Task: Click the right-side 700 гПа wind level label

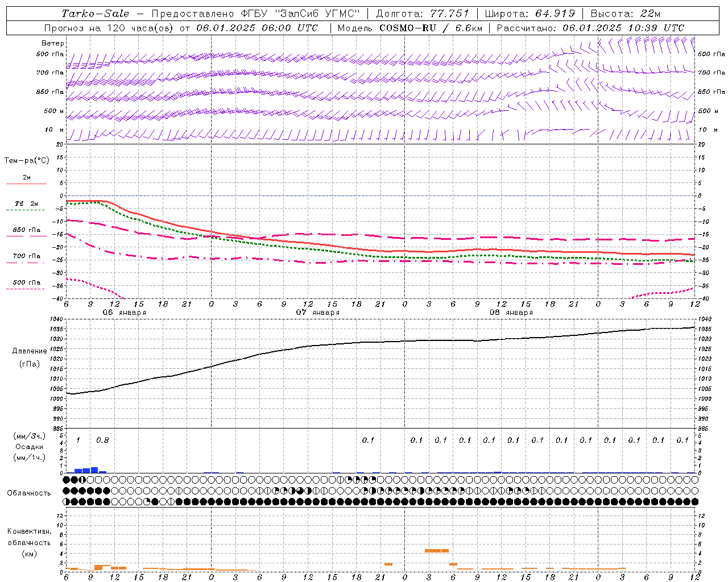Action: point(712,73)
